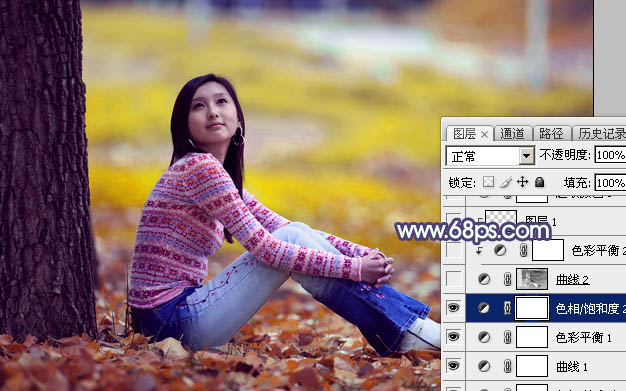Click the 色彩平衡 2 adjustment icon
This screenshot has height=391, width=626.
coord(500,250)
